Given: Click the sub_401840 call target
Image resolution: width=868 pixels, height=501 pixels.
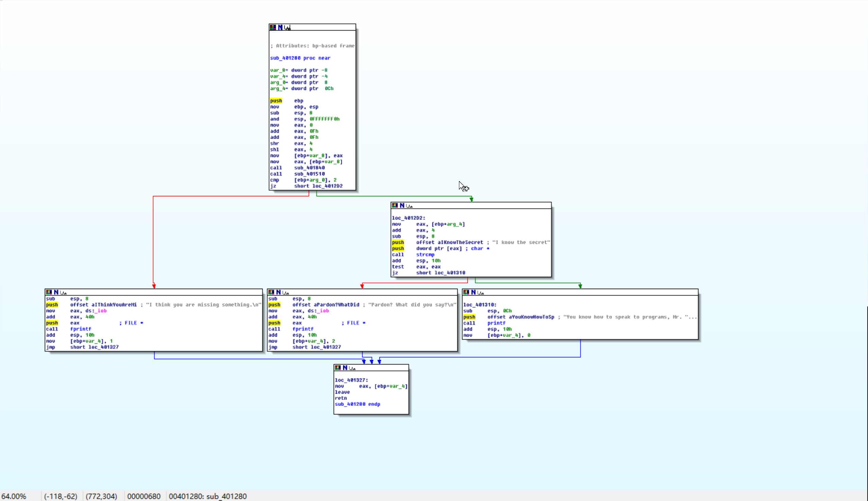Looking at the screenshot, I should click(x=309, y=167).
